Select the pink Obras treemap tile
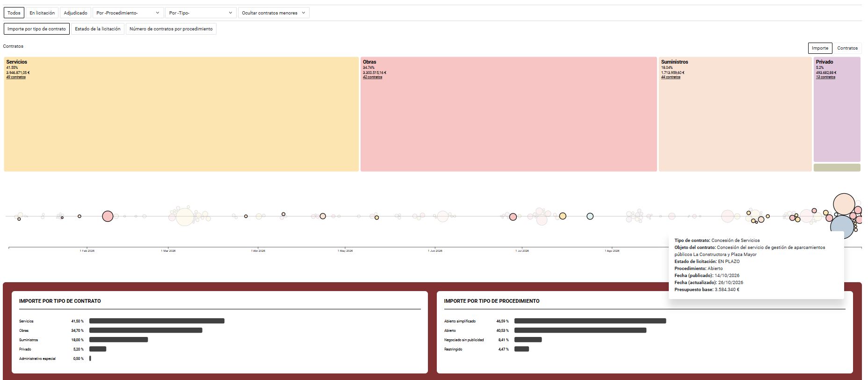 (x=509, y=114)
